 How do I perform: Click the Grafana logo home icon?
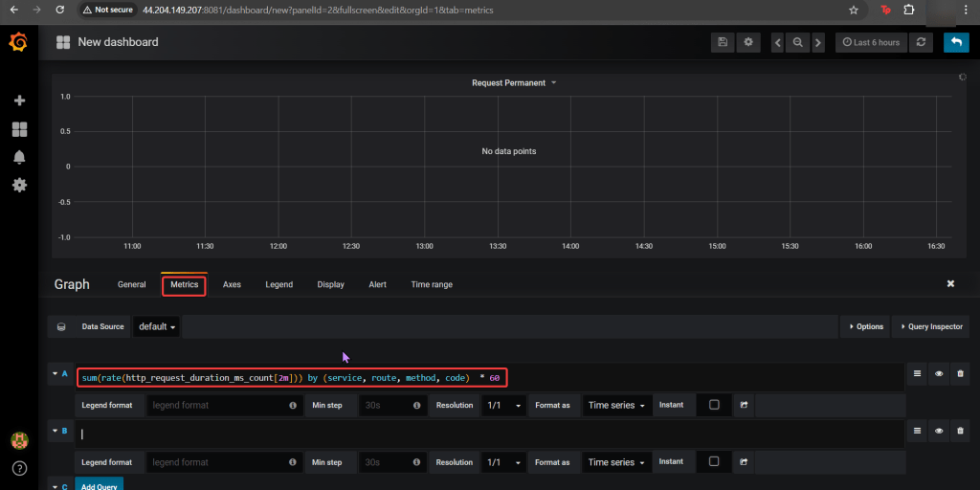tap(18, 42)
